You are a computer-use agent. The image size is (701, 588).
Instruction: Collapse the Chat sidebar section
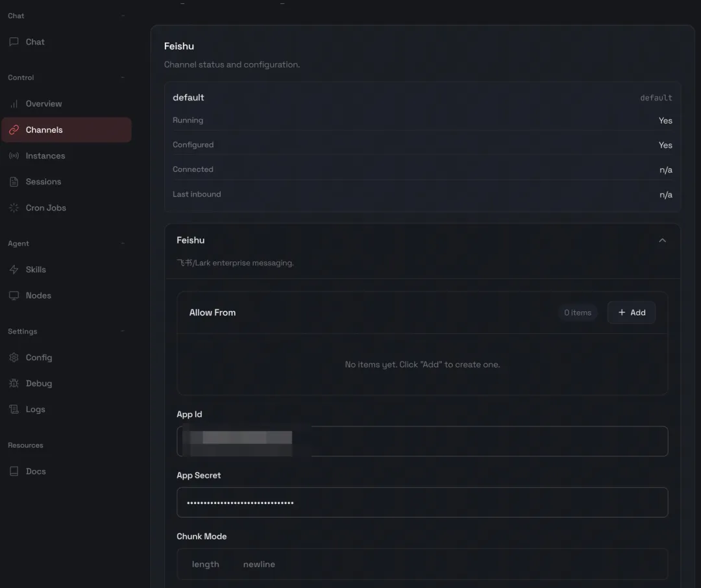tap(123, 16)
